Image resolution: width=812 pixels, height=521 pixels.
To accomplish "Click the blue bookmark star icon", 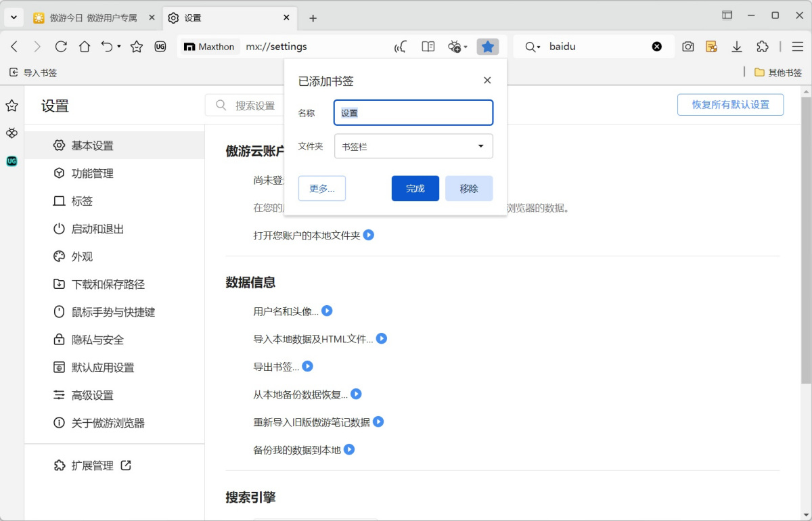I will click(x=487, y=46).
